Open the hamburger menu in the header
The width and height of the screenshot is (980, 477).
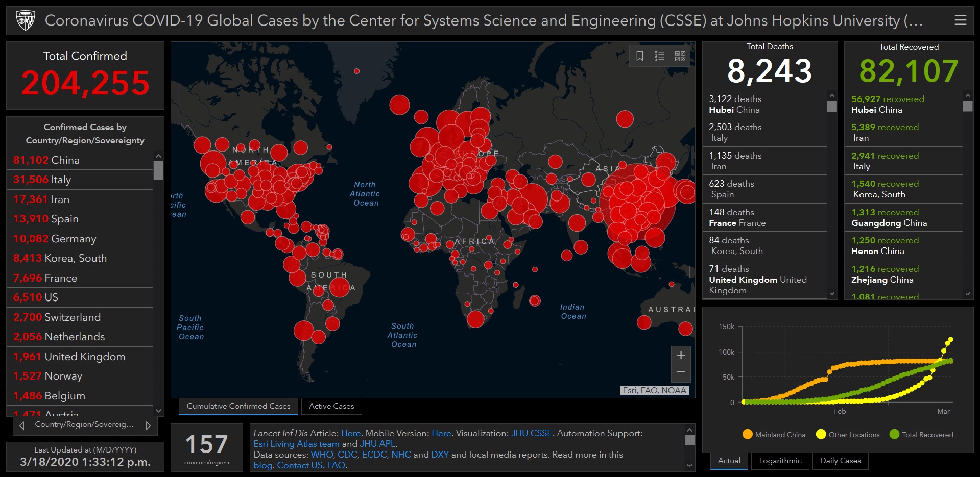[x=960, y=20]
